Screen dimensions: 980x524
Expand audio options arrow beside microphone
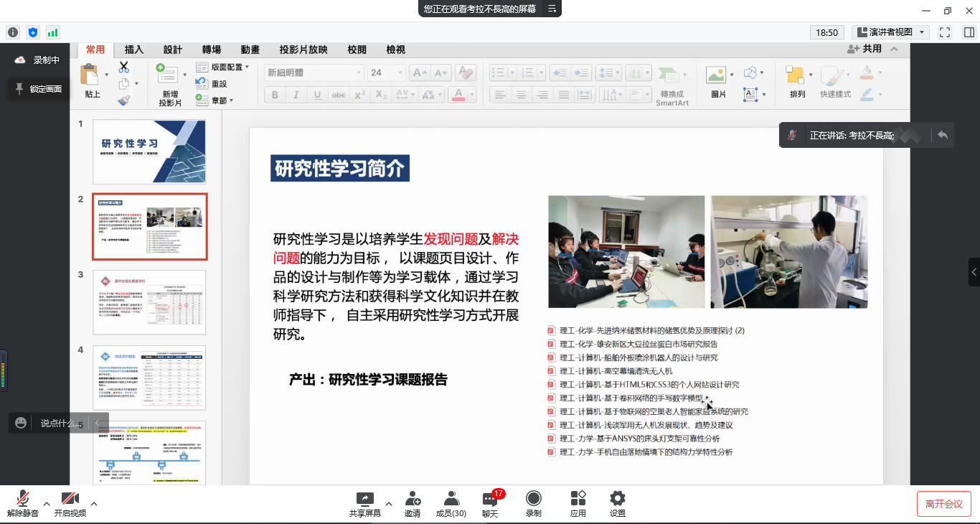[47, 503]
